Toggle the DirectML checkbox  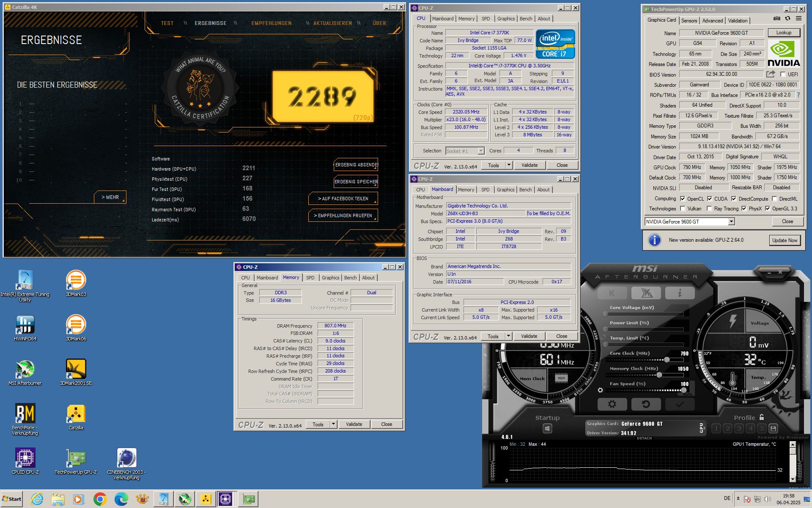tap(774, 199)
